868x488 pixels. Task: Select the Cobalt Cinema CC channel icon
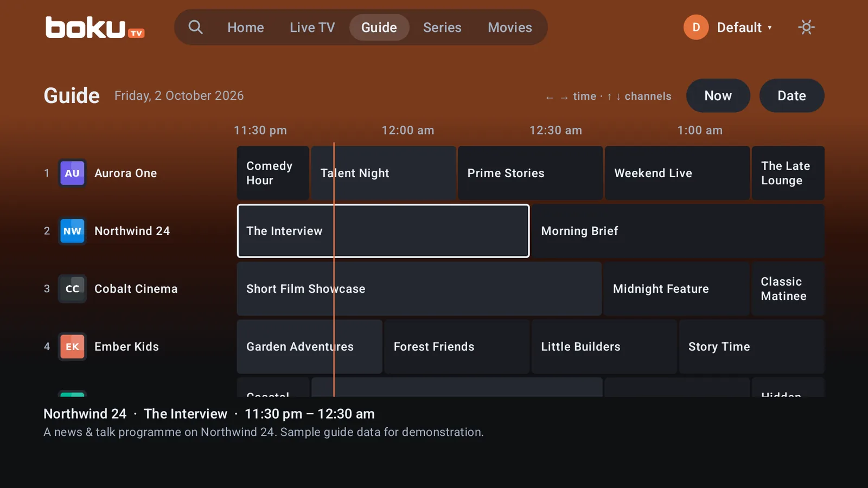(72, 289)
